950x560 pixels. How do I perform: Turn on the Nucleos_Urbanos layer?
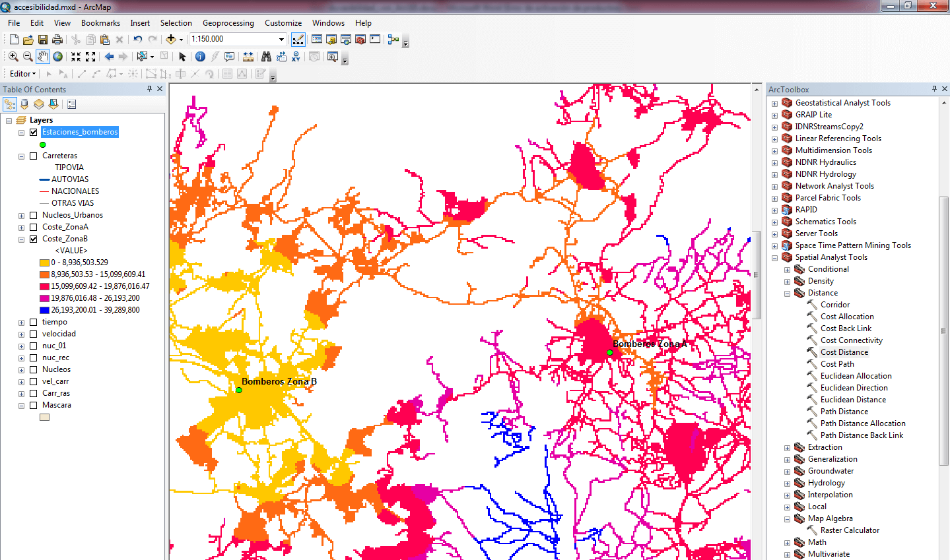pyautogui.click(x=34, y=216)
